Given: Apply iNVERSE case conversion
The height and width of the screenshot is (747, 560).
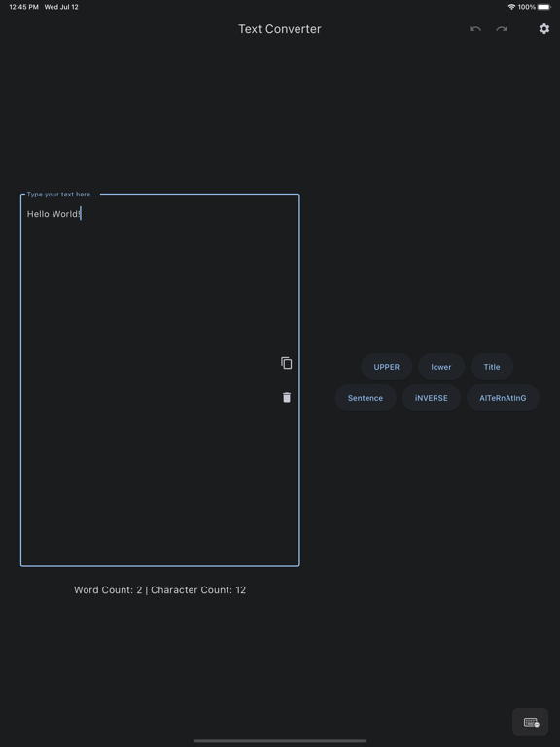Looking at the screenshot, I should (x=431, y=398).
